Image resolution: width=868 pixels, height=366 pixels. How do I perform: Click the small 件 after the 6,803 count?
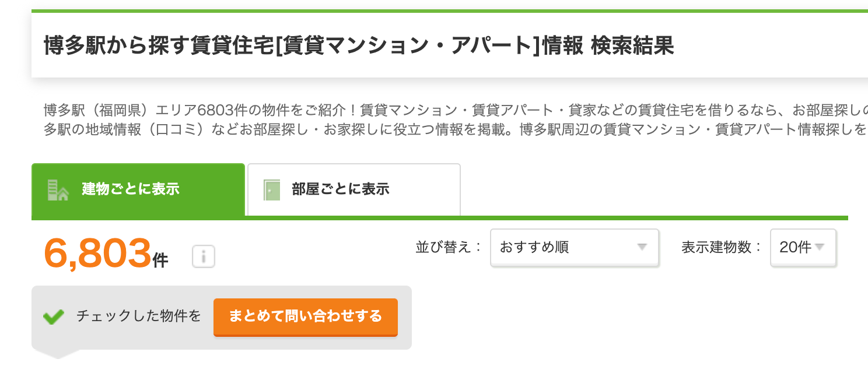pyautogui.click(x=160, y=261)
